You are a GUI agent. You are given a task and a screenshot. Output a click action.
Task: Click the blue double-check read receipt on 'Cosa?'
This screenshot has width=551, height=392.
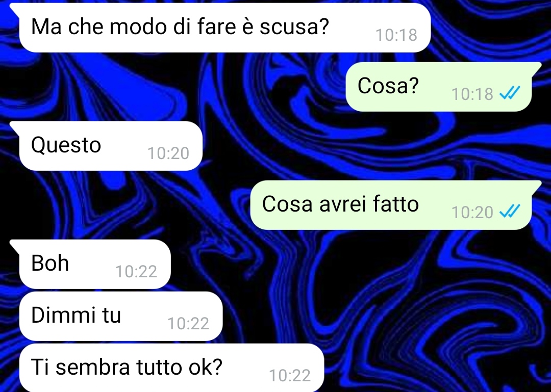pos(510,93)
